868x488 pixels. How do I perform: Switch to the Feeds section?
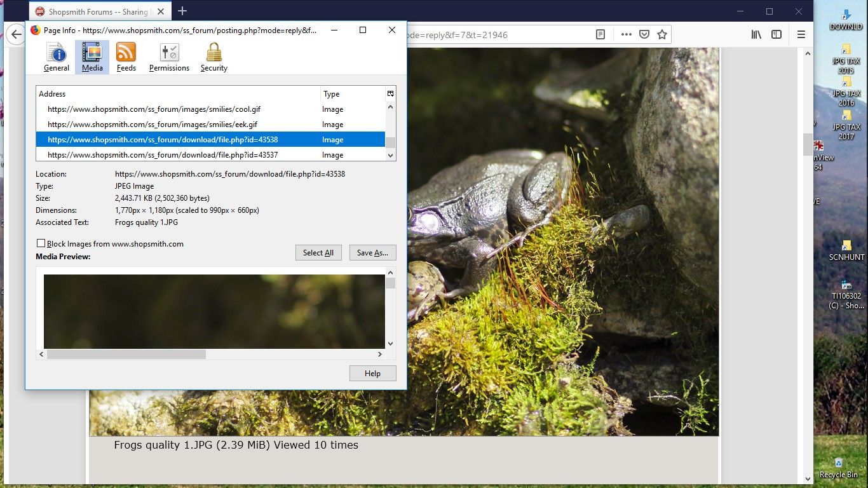[126, 57]
